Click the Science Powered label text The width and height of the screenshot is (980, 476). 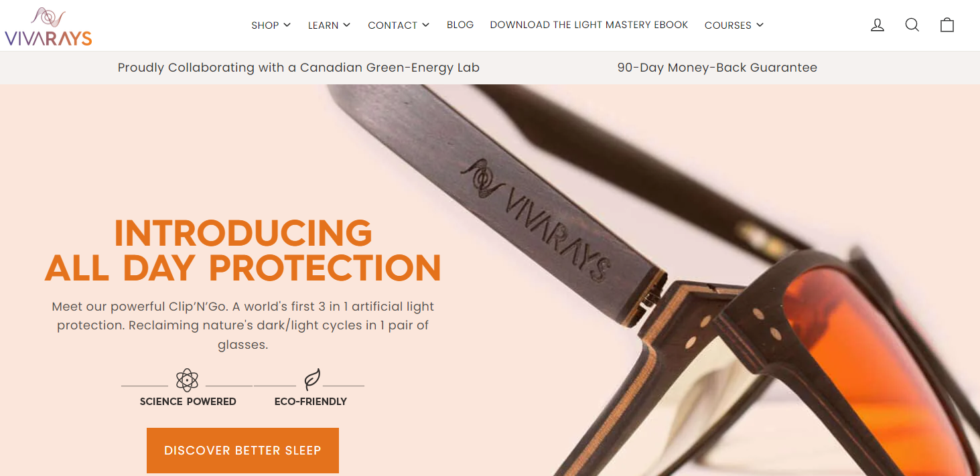(188, 402)
